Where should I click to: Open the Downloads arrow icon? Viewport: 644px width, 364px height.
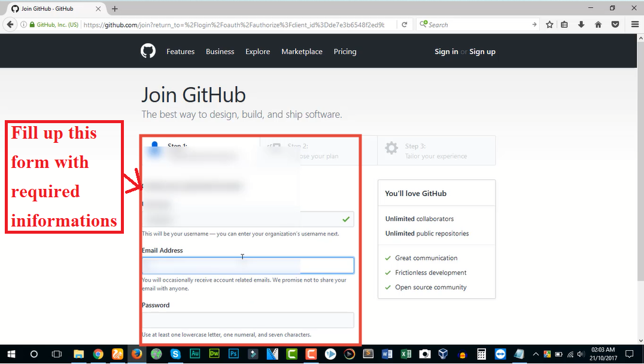(x=581, y=25)
